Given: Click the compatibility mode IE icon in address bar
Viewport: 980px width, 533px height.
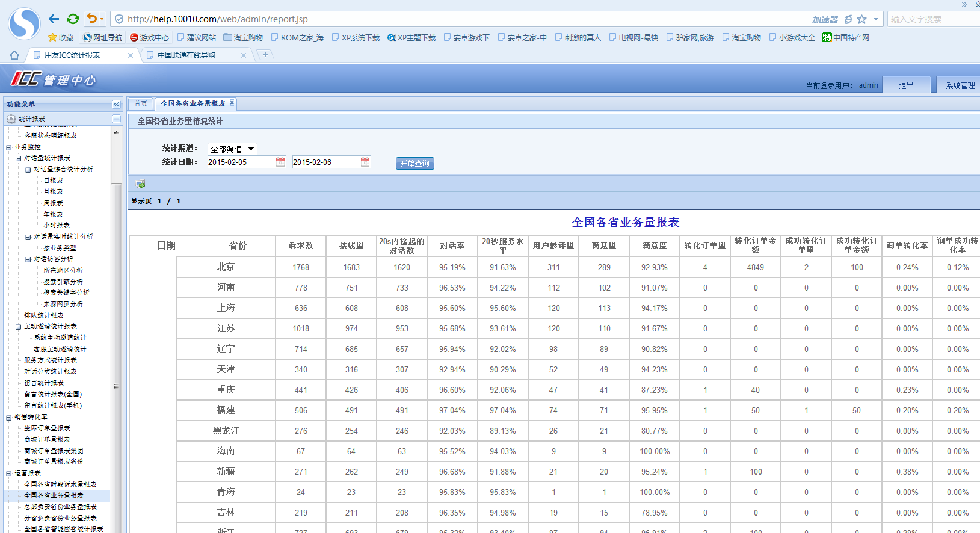Looking at the screenshot, I should (x=848, y=19).
